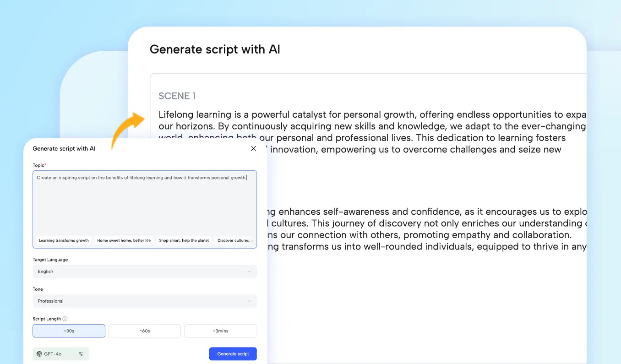
Task: Click the SCENE 1 heading in script
Action: click(x=177, y=96)
